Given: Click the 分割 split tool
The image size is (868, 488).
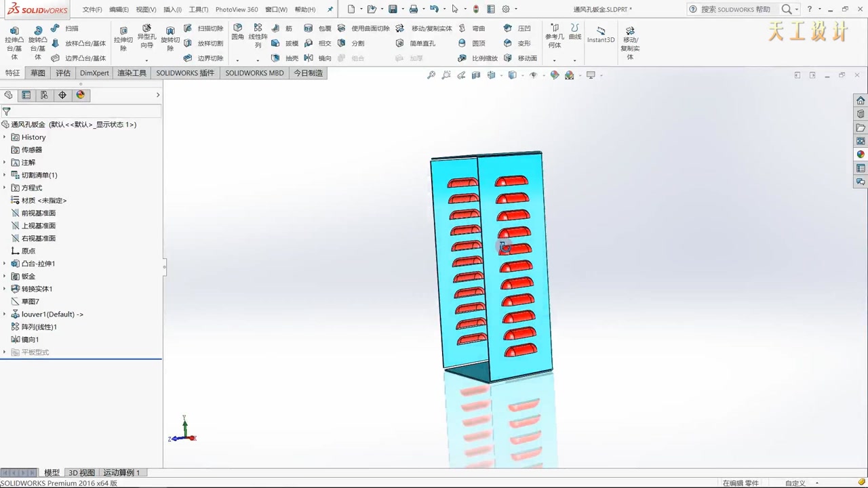Looking at the screenshot, I should (x=351, y=43).
